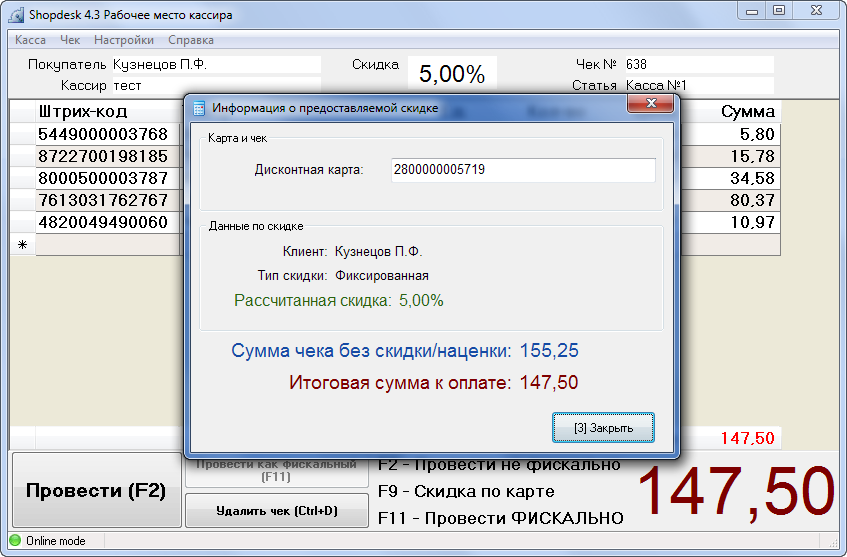
Task: Click the Тип скидки Фиксированная value
Action: (x=382, y=276)
